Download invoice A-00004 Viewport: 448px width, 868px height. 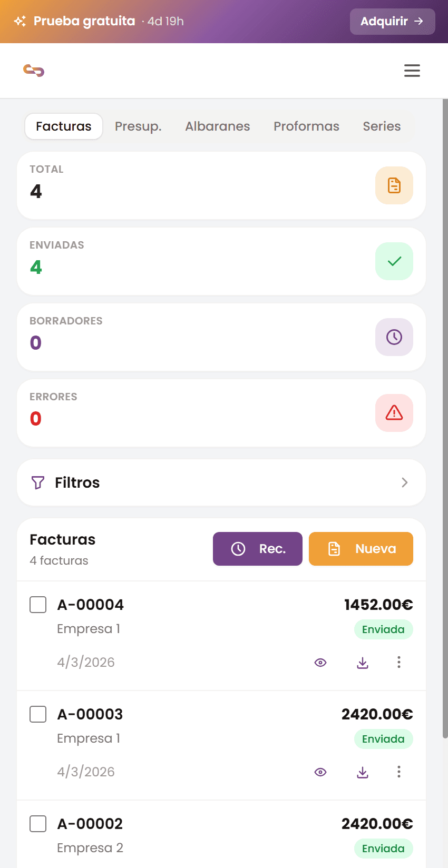[363, 663]
